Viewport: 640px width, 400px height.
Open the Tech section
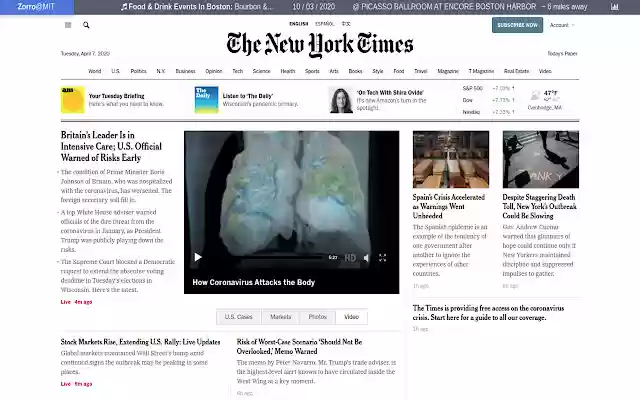click(x=238, y=71)
